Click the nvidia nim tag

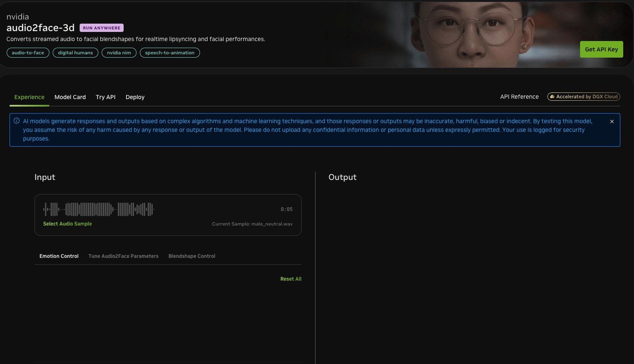coord(119,53)
